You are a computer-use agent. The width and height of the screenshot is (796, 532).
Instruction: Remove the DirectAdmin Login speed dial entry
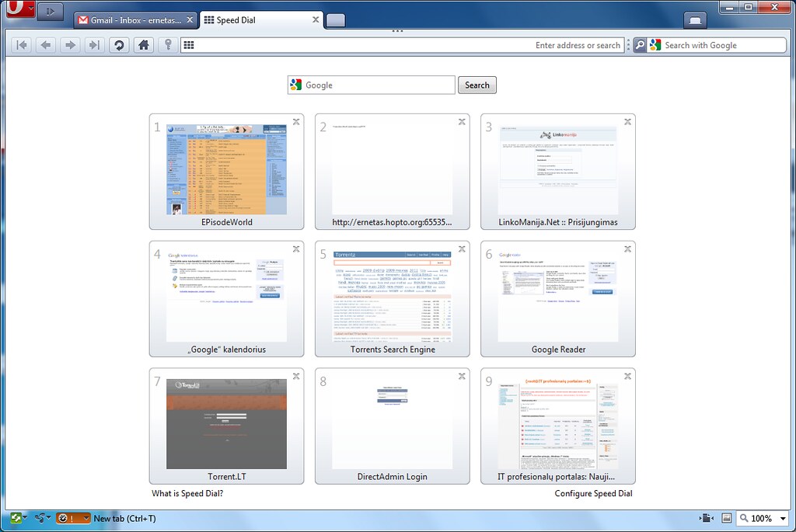click(462, 377)
